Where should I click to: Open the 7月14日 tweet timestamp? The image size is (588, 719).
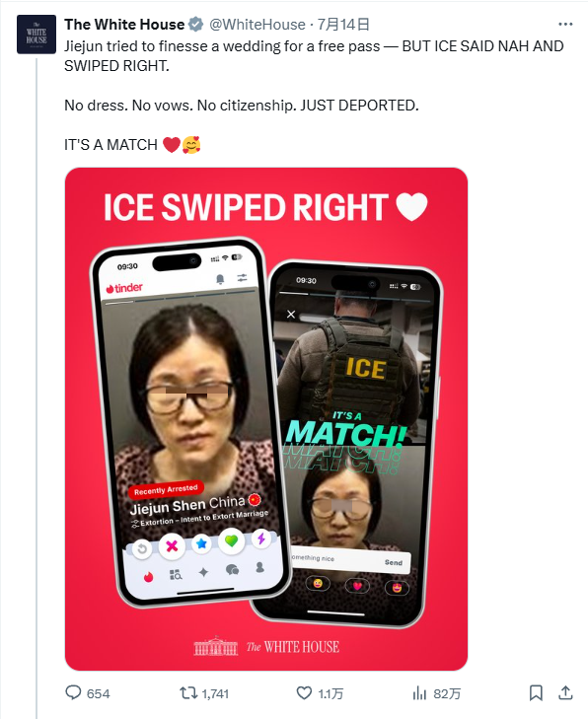pyautogui.click(x=343, y=25)
